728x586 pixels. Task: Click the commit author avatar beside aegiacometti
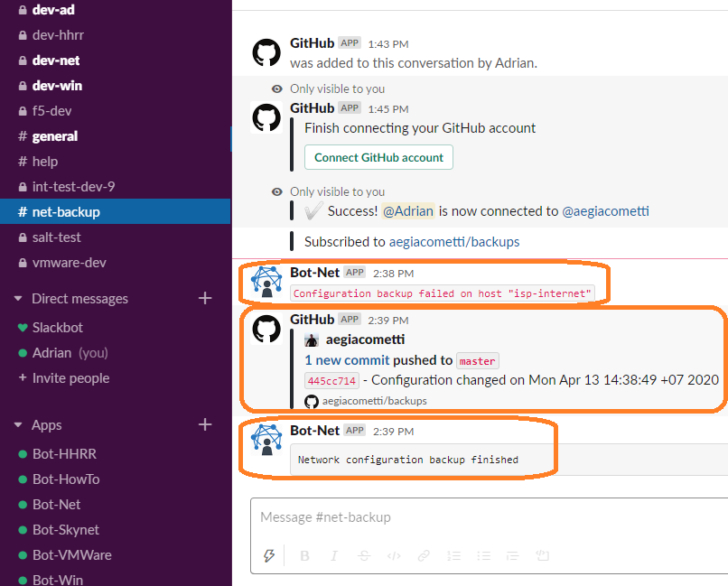312,340
